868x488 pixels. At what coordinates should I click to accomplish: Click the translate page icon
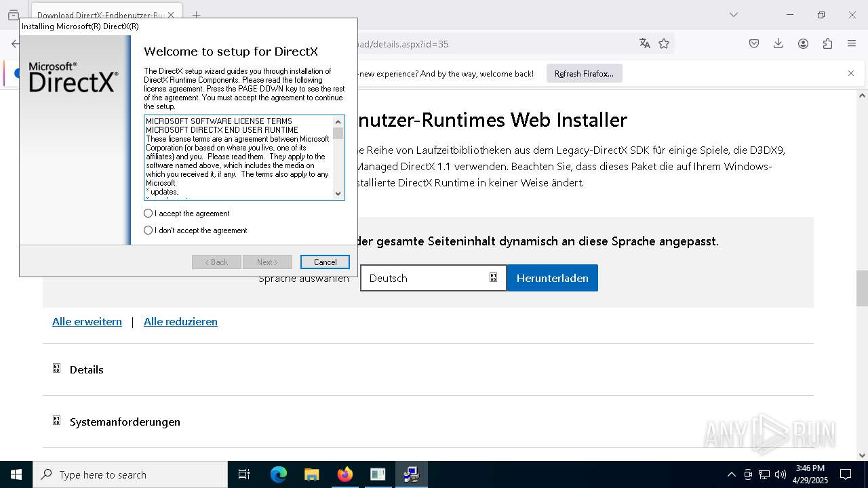pyautogui.click(x=644, y=43)
